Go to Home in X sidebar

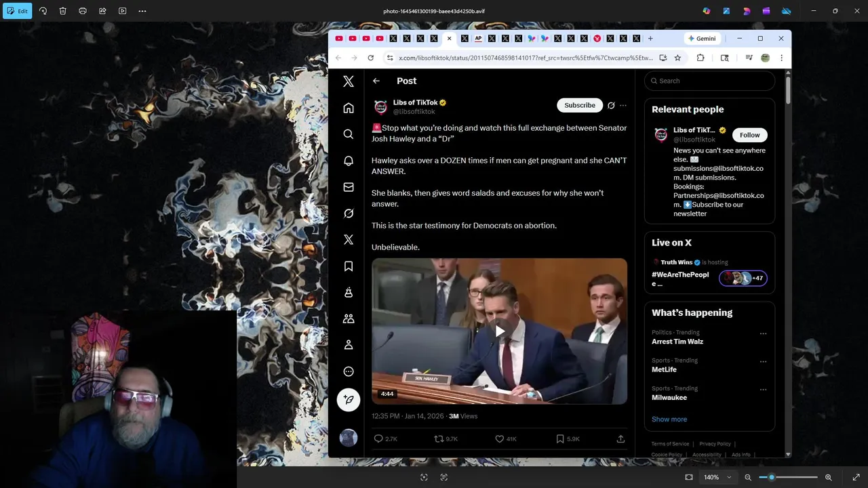tap(349, 108)
